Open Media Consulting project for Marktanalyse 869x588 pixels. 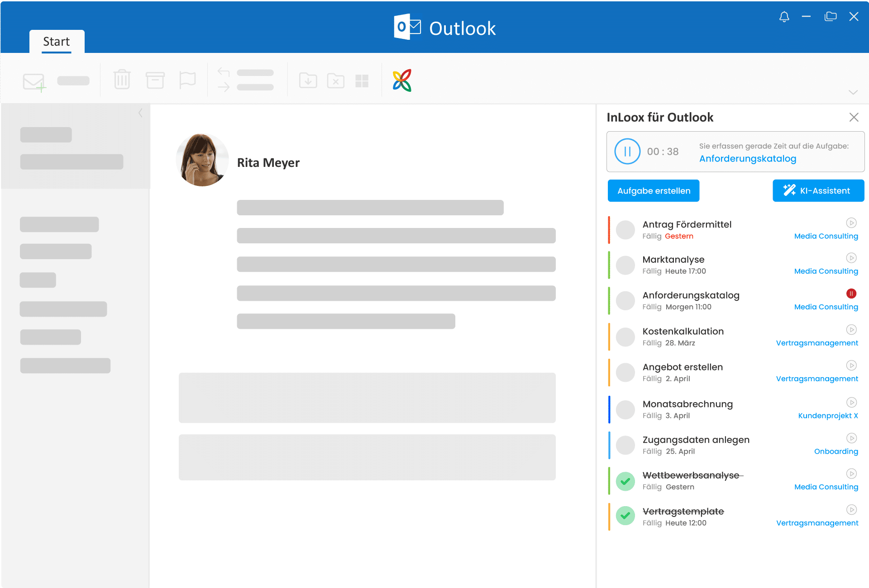(826, 271)
